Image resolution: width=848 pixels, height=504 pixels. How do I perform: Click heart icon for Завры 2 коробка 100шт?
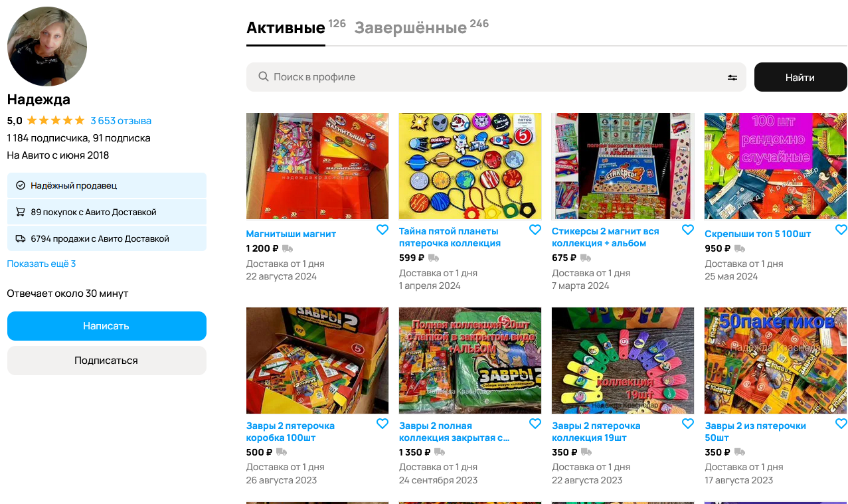[382, 424]
